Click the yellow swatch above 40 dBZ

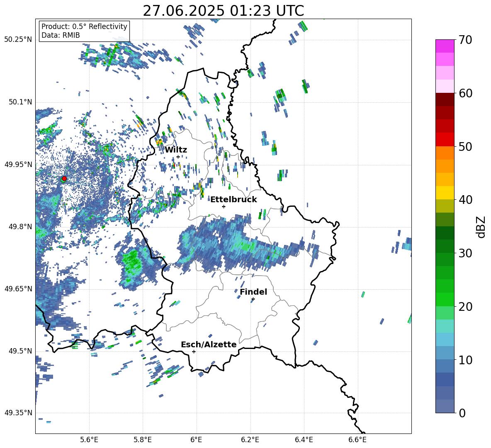[445, 193]
